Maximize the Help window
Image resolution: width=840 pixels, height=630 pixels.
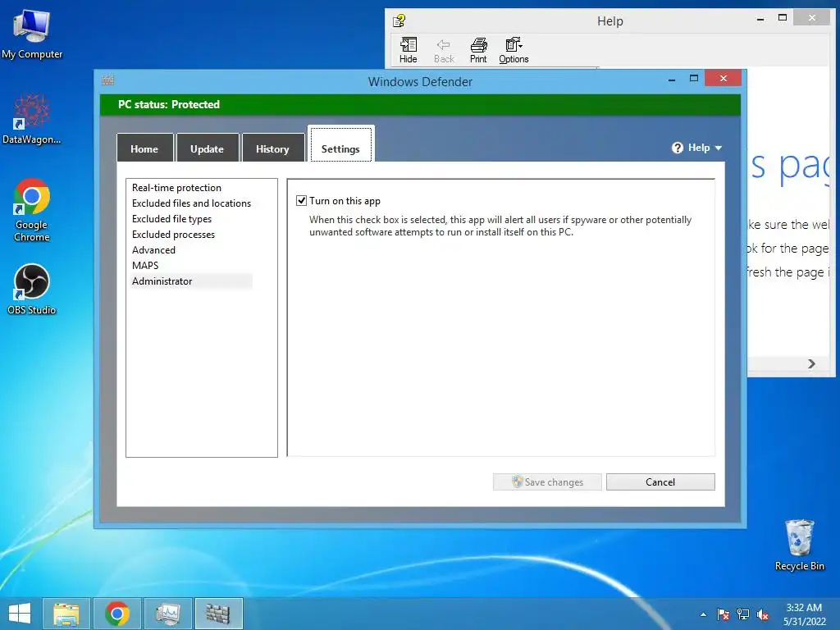782,18
